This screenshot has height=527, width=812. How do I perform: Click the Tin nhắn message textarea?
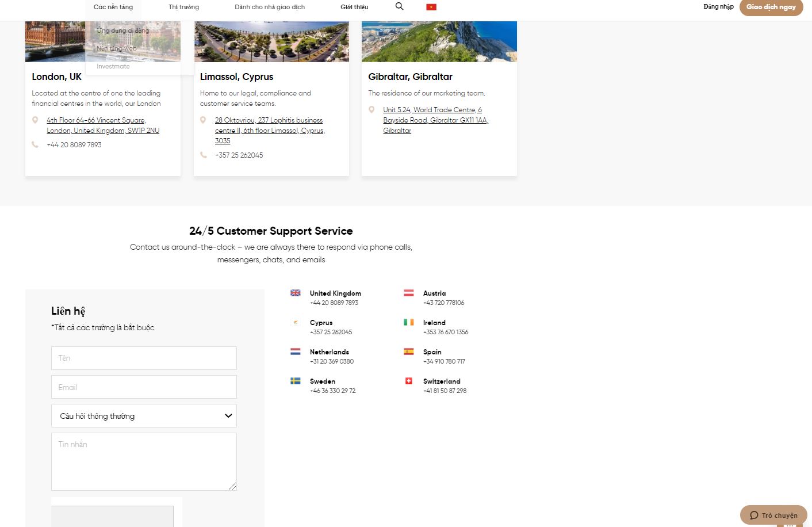(x=144, y=461)
